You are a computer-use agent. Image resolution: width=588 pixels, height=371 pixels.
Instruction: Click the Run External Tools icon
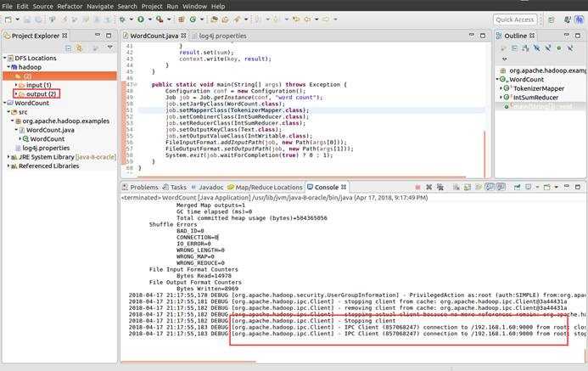click(x=160, y=20)
